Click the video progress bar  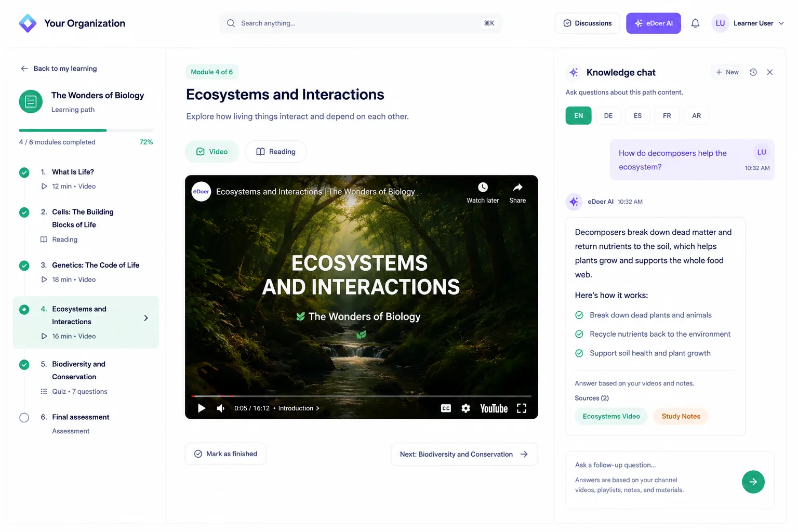click(362, 396)
